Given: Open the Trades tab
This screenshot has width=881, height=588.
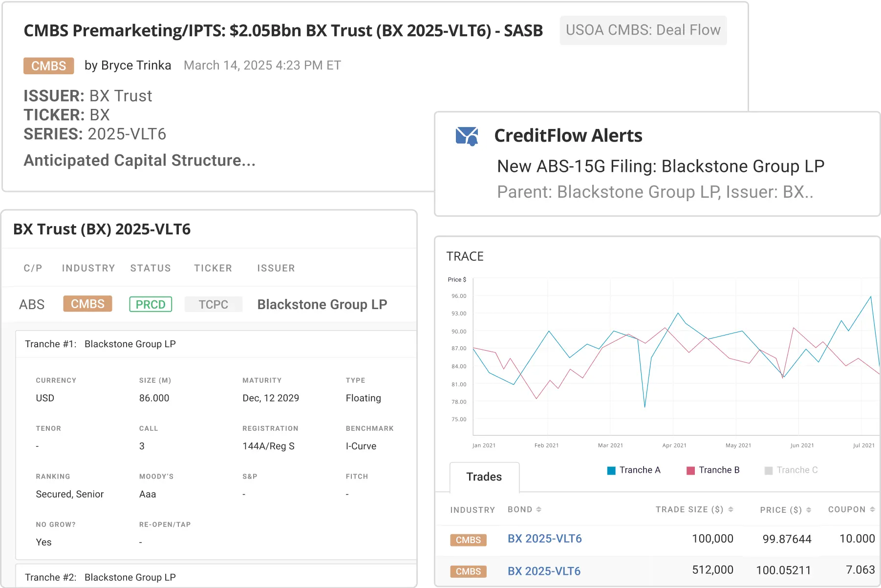Looking at the screenshot, I should 484,477.
